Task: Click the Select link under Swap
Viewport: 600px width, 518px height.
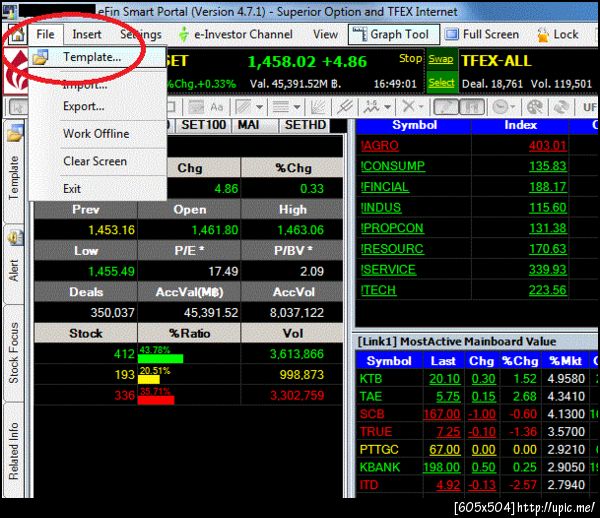Action: click(441, 83)
